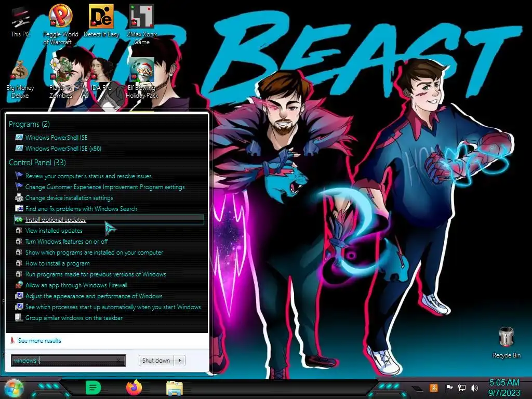Click the Shut down button
Image resolution: width=532 pixels, height=399 pixels.
[x=156, y=361]
